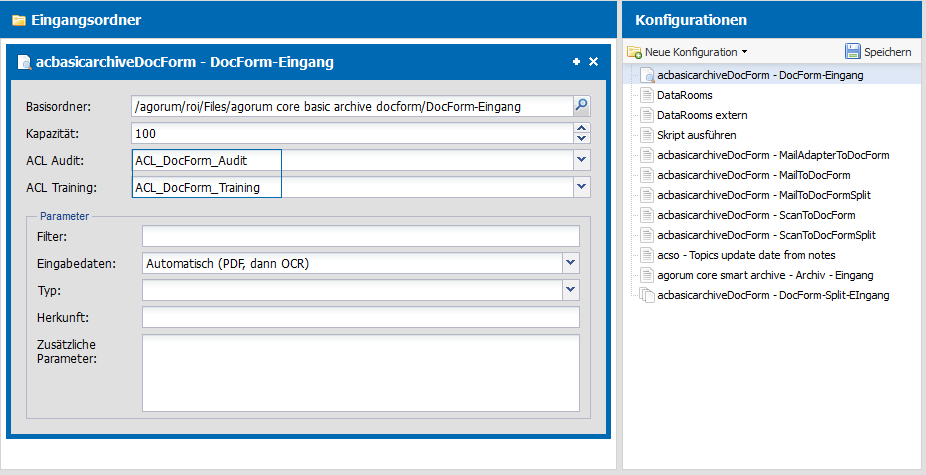Viewport: 926px width, 475px height.
Task: Click the plus icon in DocForm-Eingang header
Action: 576,61
